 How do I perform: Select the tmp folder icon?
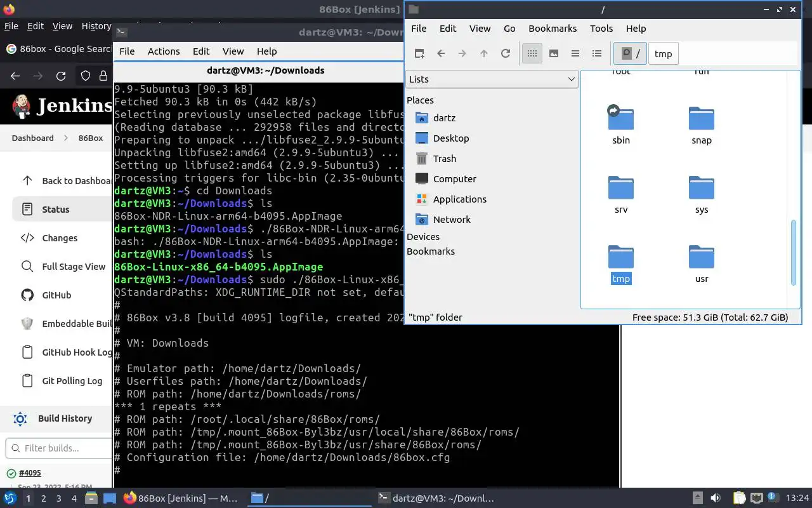coord(621,257)
